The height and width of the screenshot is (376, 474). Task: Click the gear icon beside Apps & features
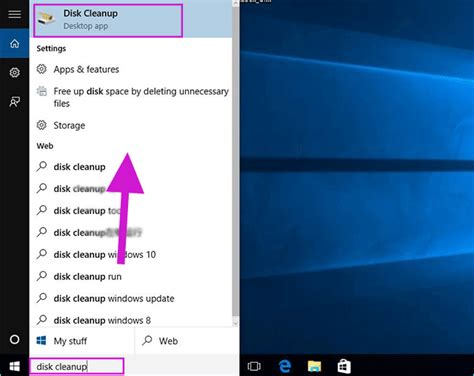[41, 69]
